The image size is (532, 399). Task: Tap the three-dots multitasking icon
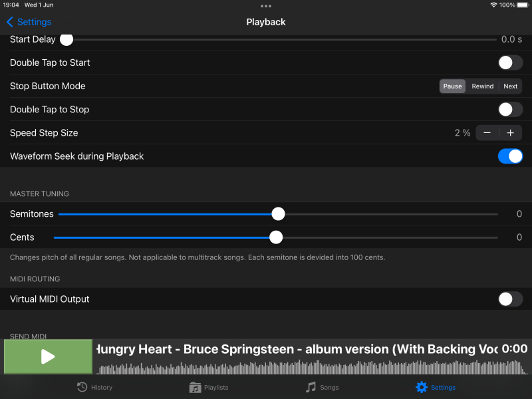pos(265,6)
